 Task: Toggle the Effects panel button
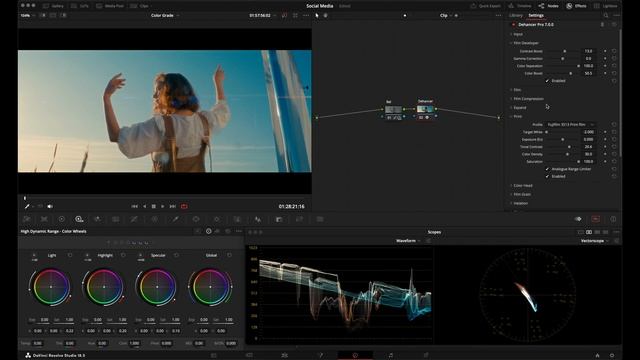tap(576, 6)
